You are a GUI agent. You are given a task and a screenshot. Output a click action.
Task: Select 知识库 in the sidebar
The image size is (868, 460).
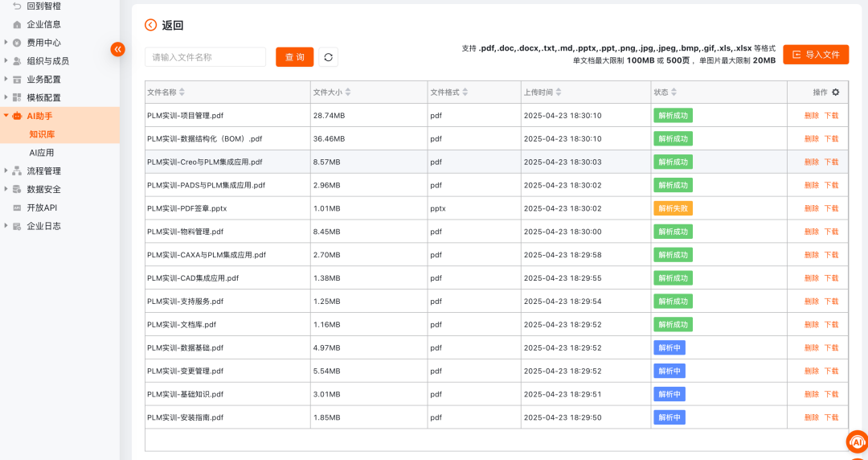point(42,134)
